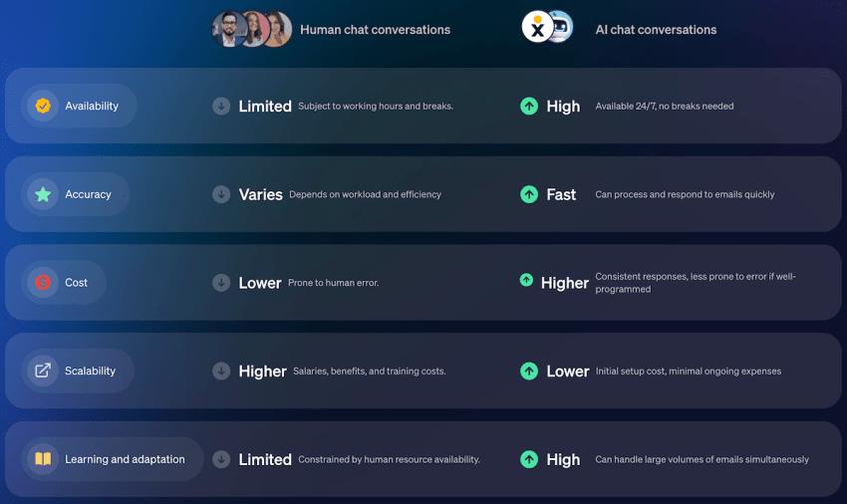Click the Availability checkmark badge icon
Image resolution: width=847 pixels, height=504 pixels.
[43, 106]
